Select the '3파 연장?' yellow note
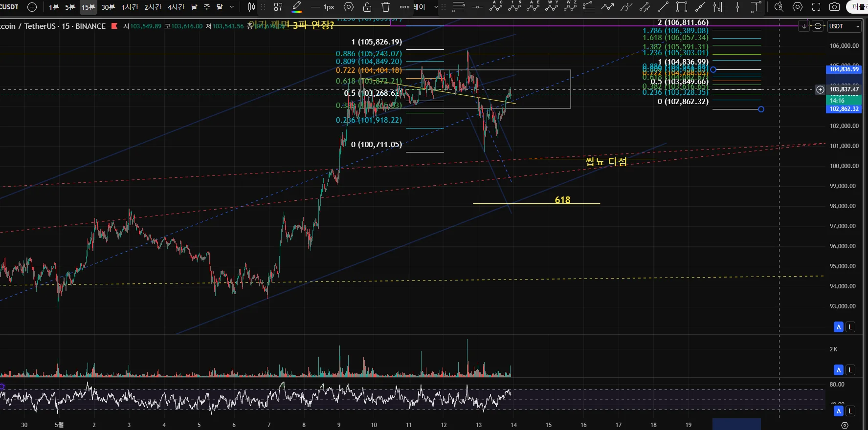Image resolution: width=868 pixels, height=430 pixels. [x=313, y=25]
